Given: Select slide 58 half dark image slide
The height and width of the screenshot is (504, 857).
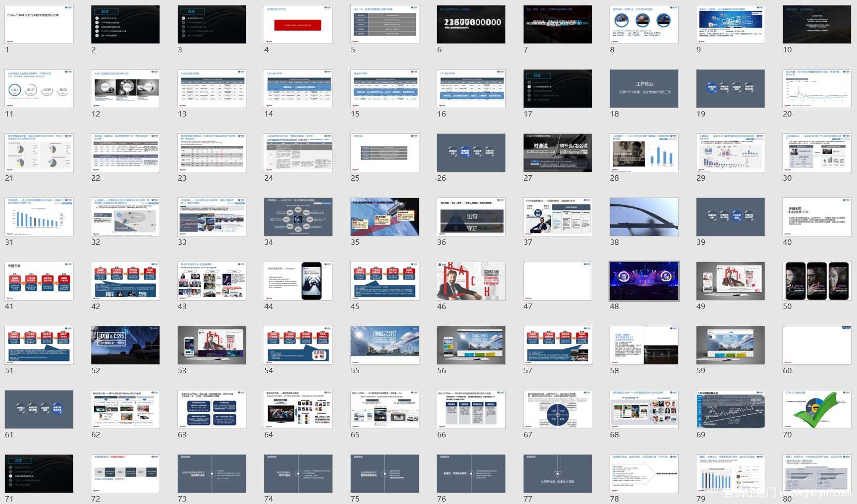Looking at the screenshot, I should (x=644, y=345).
